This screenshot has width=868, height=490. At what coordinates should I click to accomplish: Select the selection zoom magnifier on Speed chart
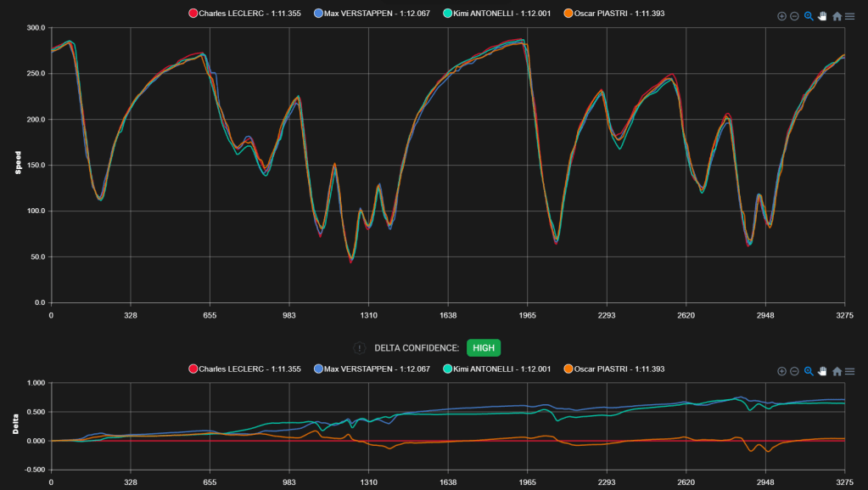[809, 16]
